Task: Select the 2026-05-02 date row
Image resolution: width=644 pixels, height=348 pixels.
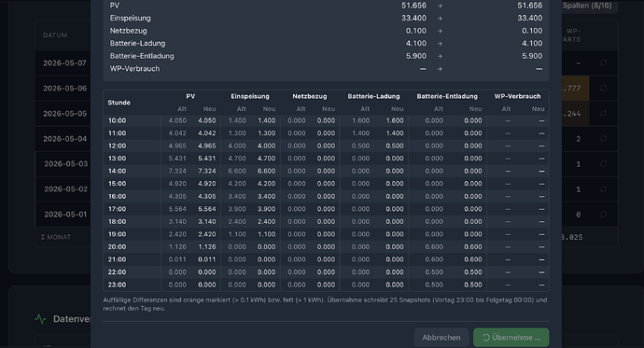Action: 65,189
